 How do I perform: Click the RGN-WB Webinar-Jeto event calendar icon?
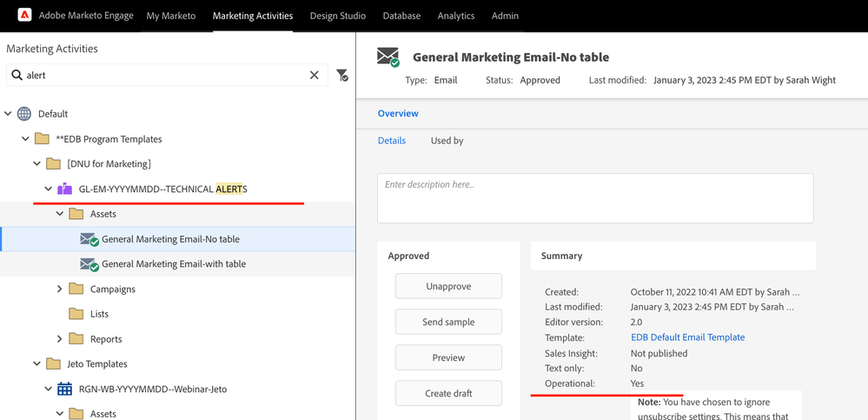(64, 389)
